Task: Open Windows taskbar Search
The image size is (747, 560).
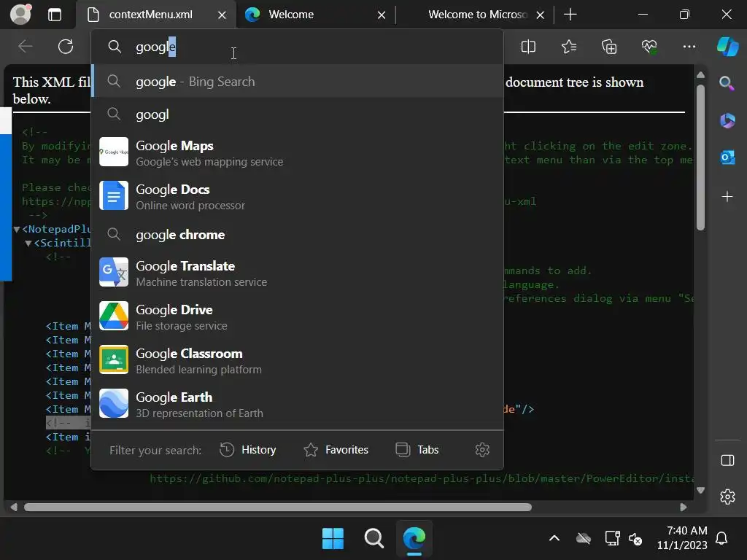Action: point(374,539)
